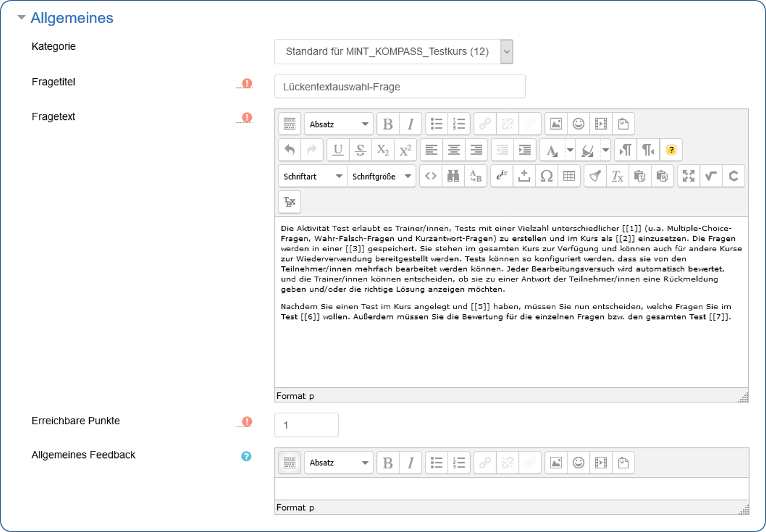Image resolution: width=766 pixels, height=532 pixels.
Task: Insert equation with the e-power icon
Action: pos(502,176)
